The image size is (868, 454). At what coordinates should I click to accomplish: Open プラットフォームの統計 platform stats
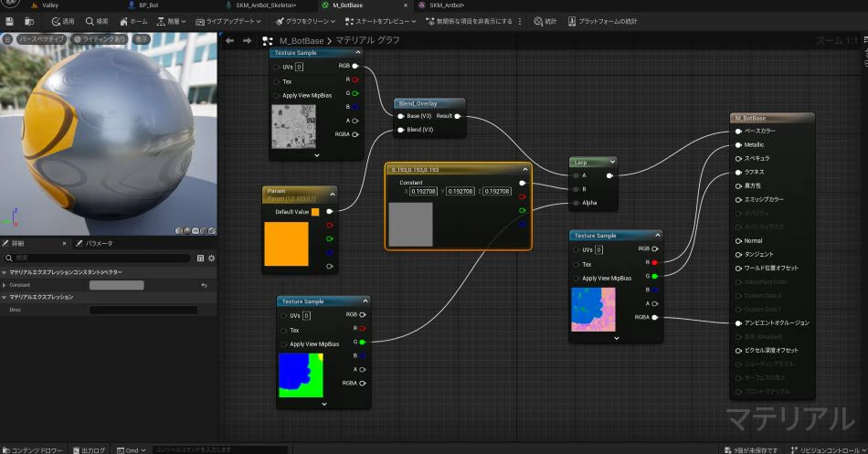602,21
